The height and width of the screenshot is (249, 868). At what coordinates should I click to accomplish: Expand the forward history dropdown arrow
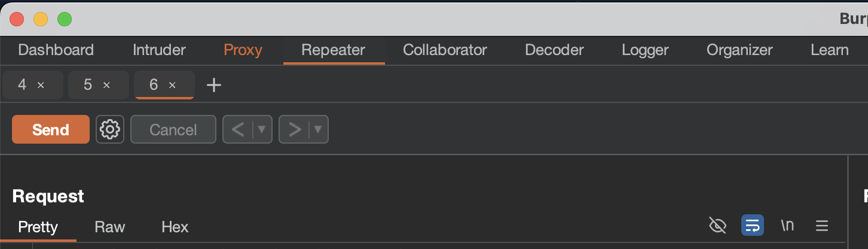click(x=318, y=129)
